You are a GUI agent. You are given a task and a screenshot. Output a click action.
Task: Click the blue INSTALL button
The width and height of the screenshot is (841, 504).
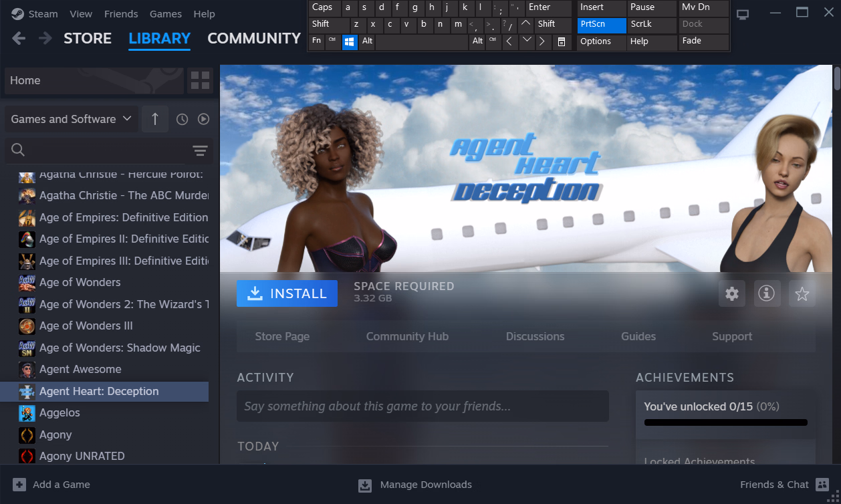[287, 293]
